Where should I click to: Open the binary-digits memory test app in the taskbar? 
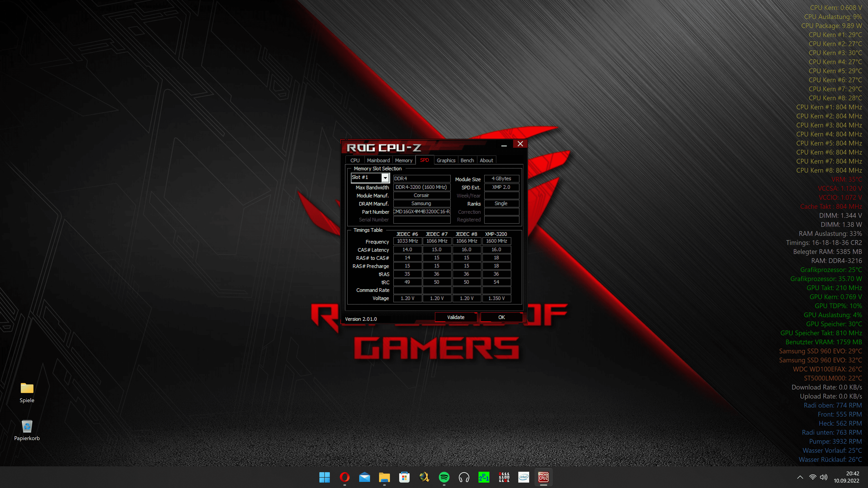tap(504, 477)
